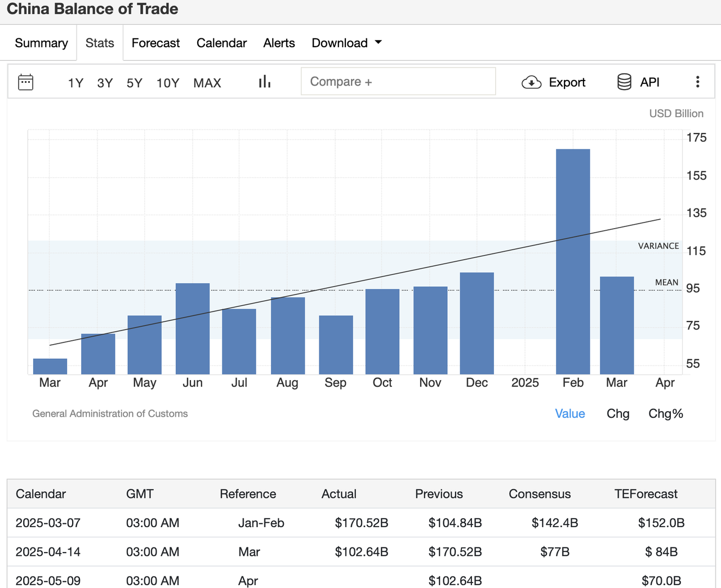Select the MAX time range
This screenshot has height=588, width=721.
[207, 83]
